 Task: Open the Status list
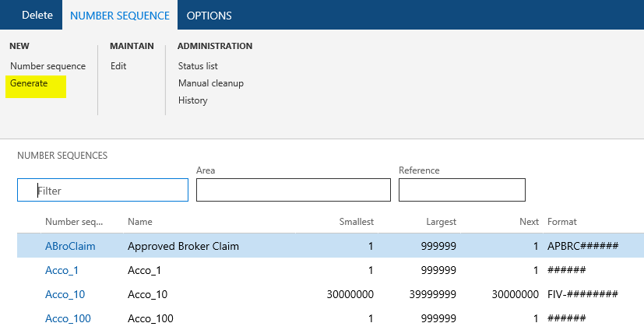point(198,66)
